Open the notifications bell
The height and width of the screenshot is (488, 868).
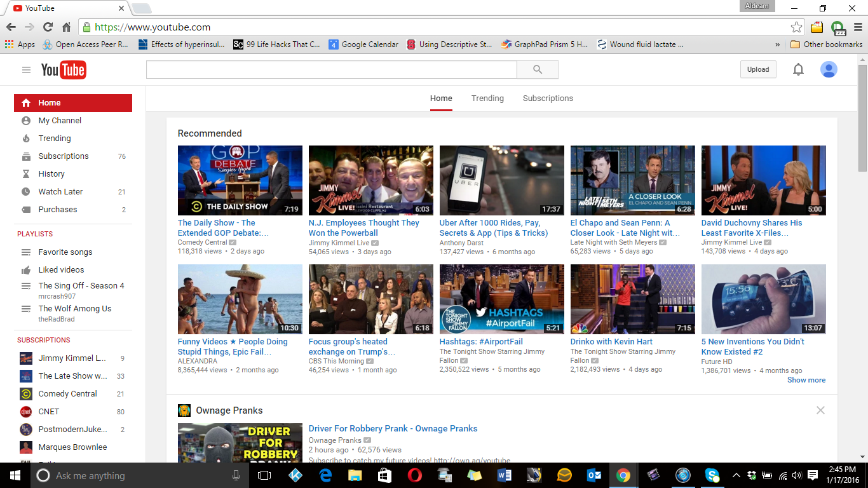click(x=798, y=70)
